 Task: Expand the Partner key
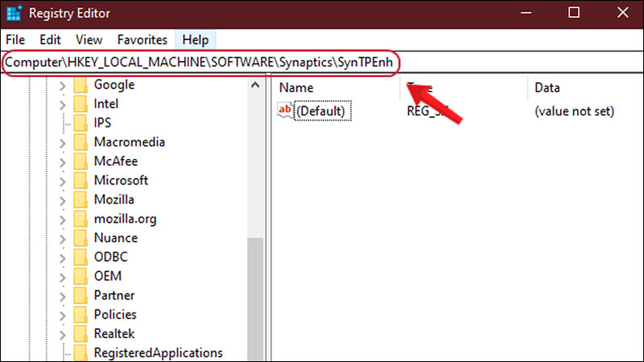(63, 296)
